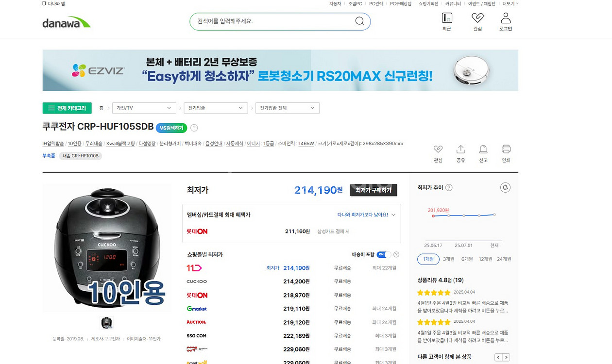Click the 내솥 CRI-HF1010B accessory chip
The width and height of the screenshot is (612, 364).
81,156
